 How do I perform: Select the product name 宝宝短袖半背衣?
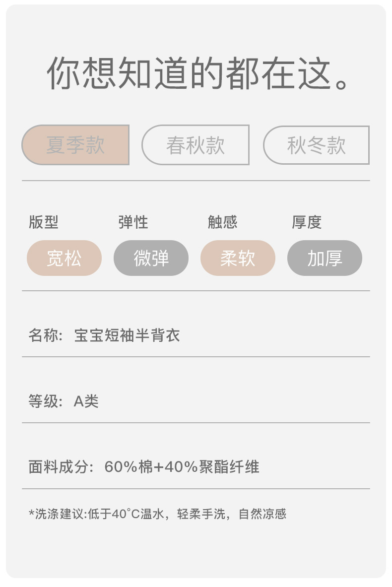127,335
